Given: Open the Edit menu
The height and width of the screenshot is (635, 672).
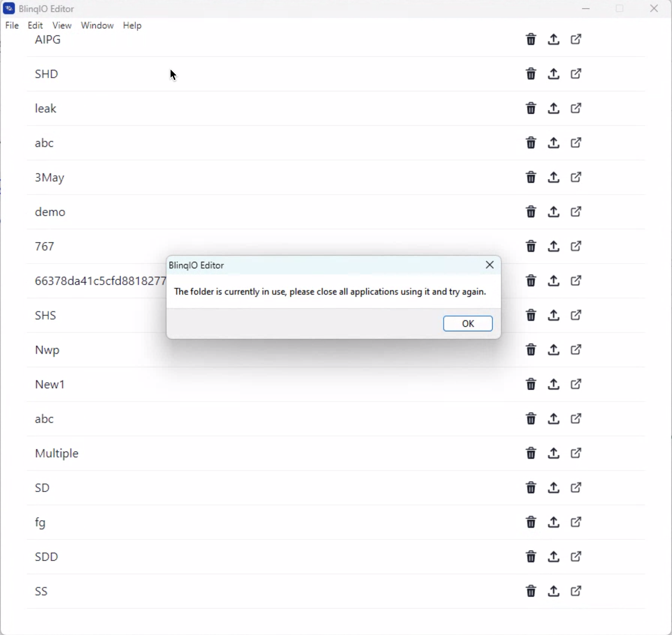Looking at the screenshot, I should click(35, 25).
